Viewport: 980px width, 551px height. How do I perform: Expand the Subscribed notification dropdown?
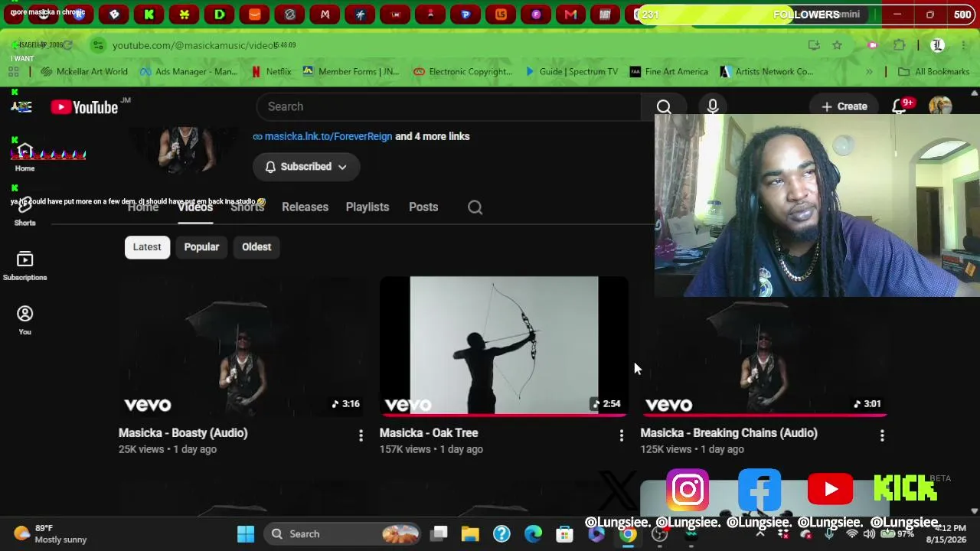[x=306, y=167]
